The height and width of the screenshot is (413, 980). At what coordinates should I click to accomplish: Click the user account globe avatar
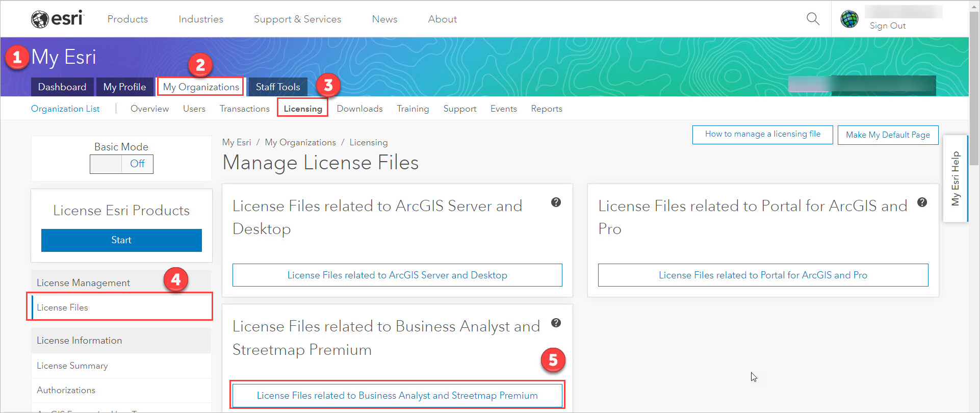tap(849, 19)
